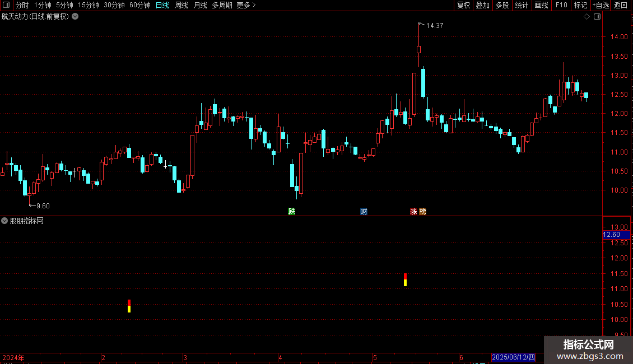Click the 多股 multi-stock button
The height and width of the screenshot is (364, 633).
click(x=502, y=5)
